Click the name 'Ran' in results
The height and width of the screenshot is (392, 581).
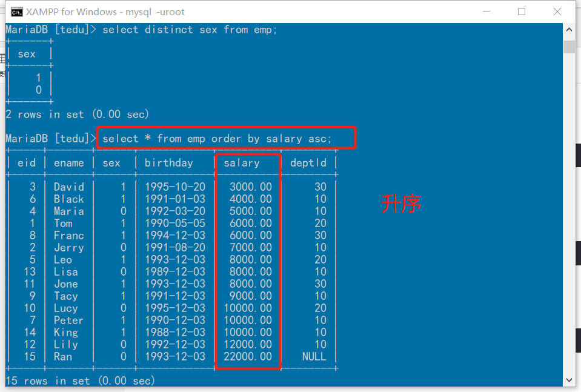[x=63, y=356]
